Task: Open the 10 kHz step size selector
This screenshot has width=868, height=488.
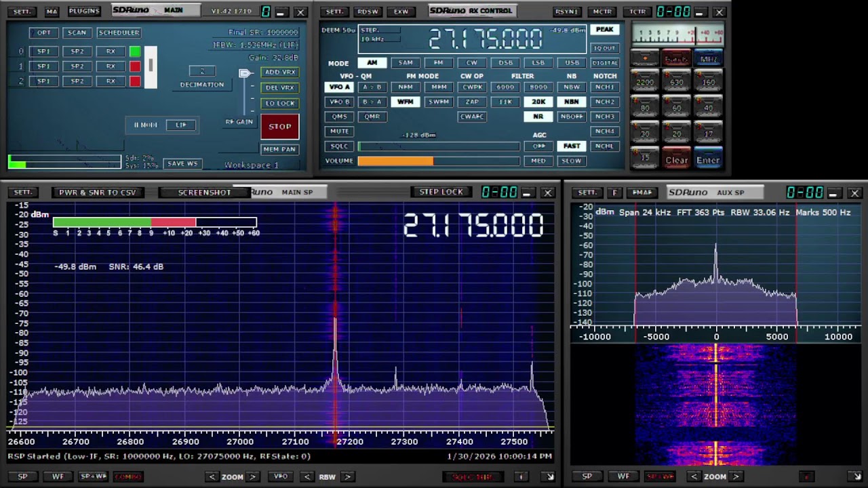Action: (380, 39)
